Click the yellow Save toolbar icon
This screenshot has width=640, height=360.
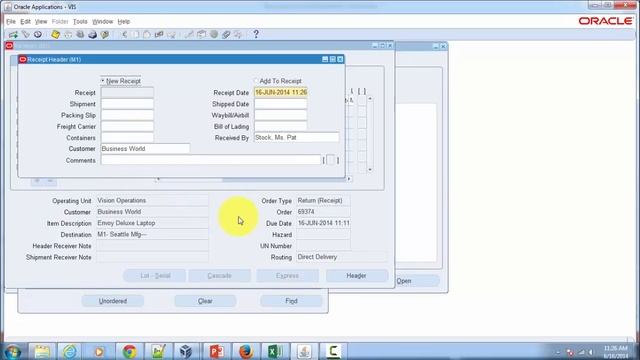(56, 35)
